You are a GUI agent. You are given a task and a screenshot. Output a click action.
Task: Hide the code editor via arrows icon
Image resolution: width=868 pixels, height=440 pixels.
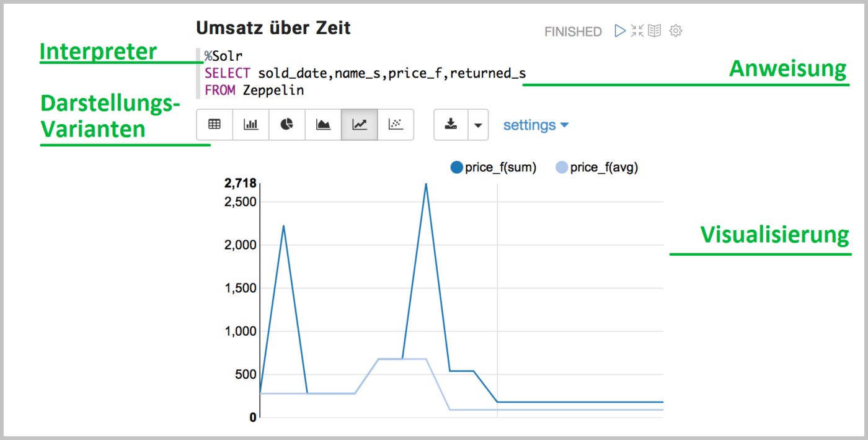click(637, 31)
